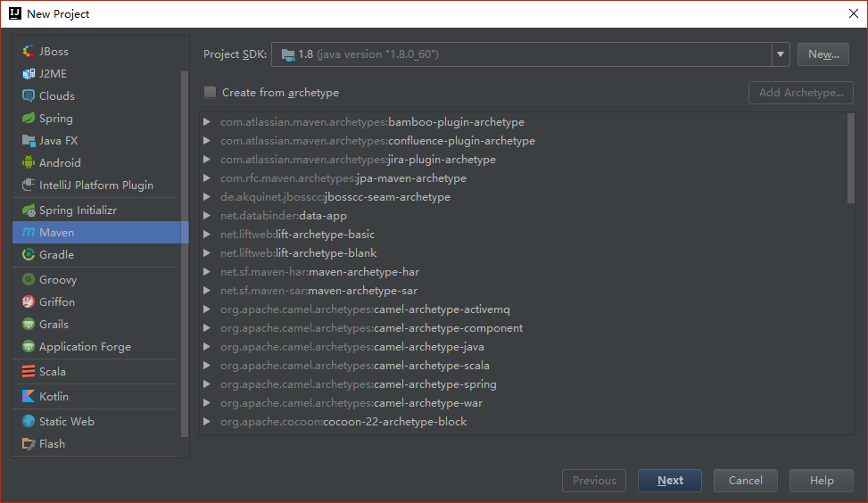Expand camel-archetype-war tree arrow
Screen dimensions: 868x503
coord(206,403)
